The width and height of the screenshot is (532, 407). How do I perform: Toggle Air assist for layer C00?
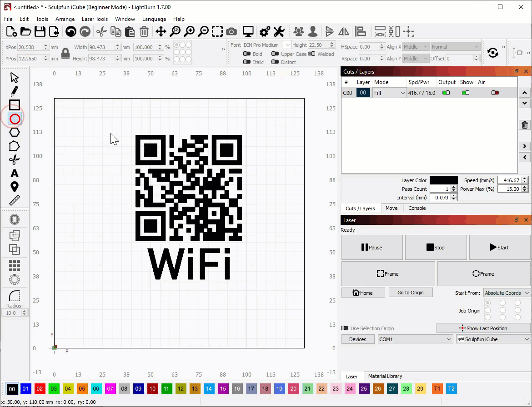tap(495, 93)
